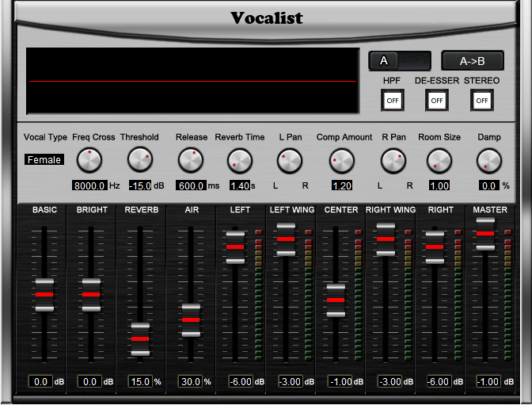Click the R Pan knob

(x=393, y=161)
